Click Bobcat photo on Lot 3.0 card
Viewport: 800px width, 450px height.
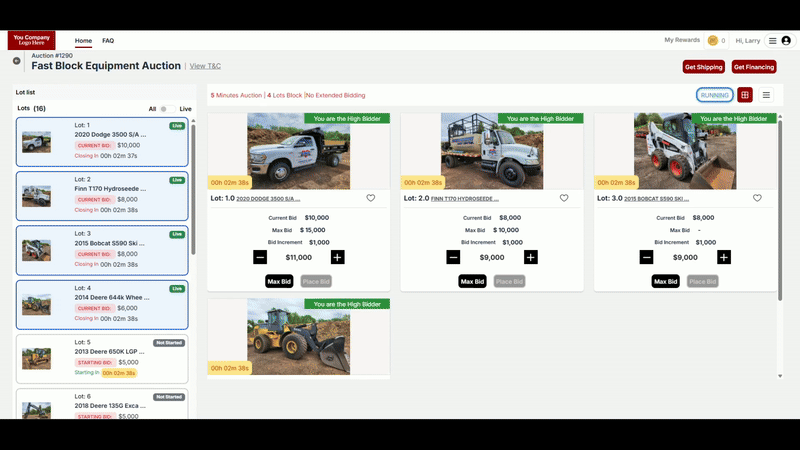(x=685, y=151)
